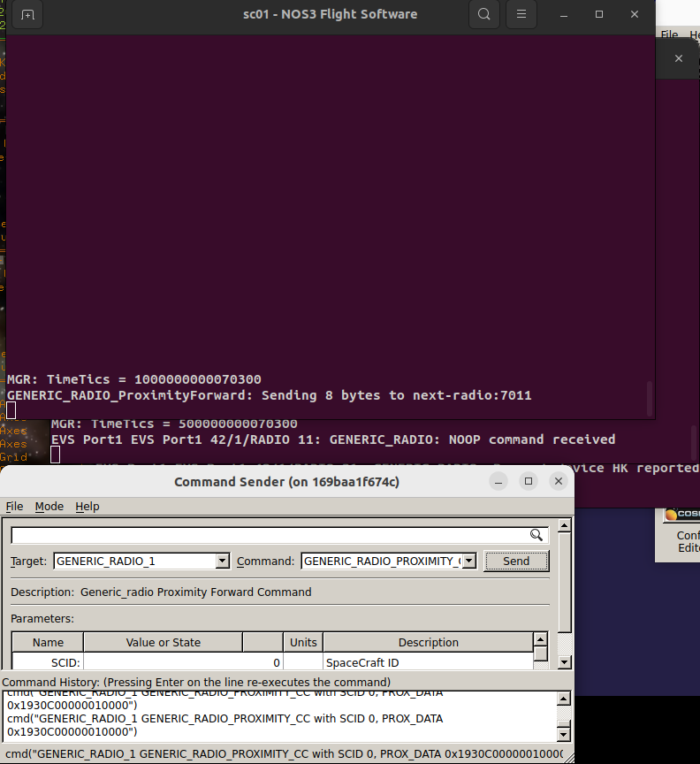This screenshot has width=700, height=764.
Task: Maximize the sc01 NOS3 Flight Software window
Action: (599, 15)
